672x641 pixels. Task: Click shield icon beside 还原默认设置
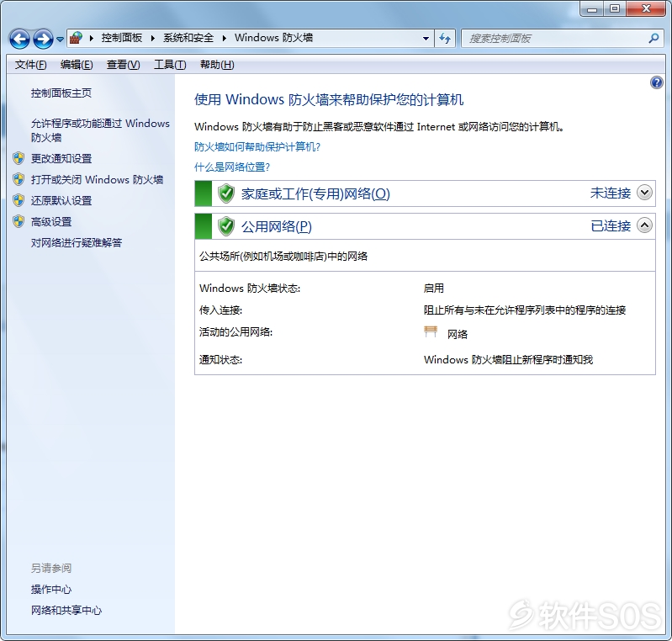click(19, 200)
